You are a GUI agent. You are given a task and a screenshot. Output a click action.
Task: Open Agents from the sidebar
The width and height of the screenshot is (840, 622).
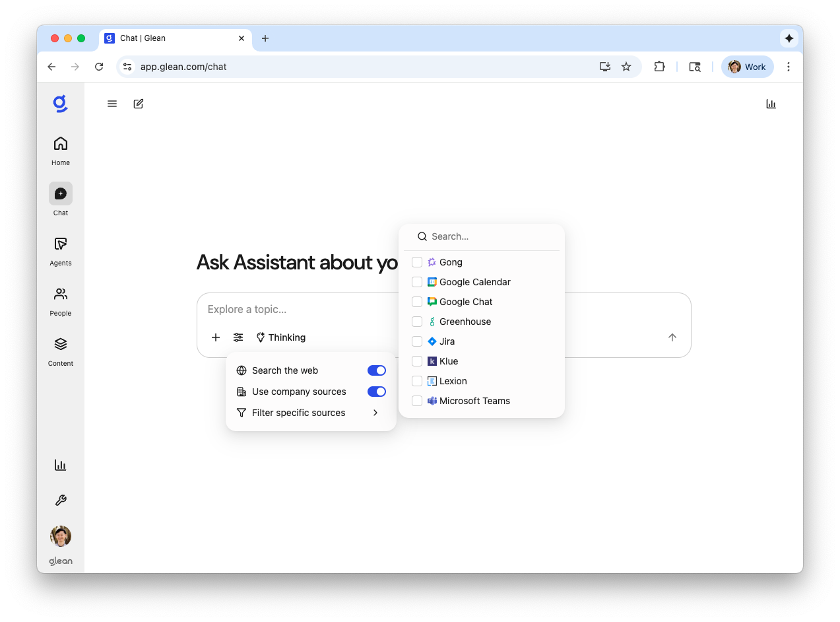pyautogui.click(x=61, y=251)
